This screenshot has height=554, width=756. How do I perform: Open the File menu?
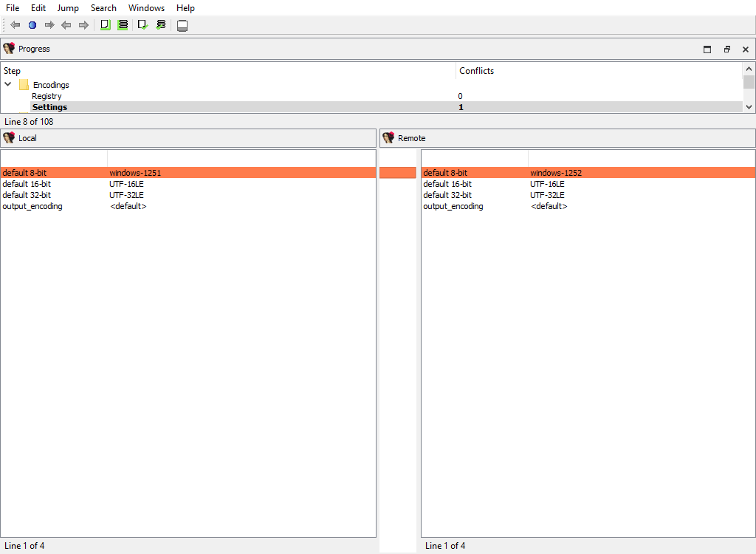point(12,7)
